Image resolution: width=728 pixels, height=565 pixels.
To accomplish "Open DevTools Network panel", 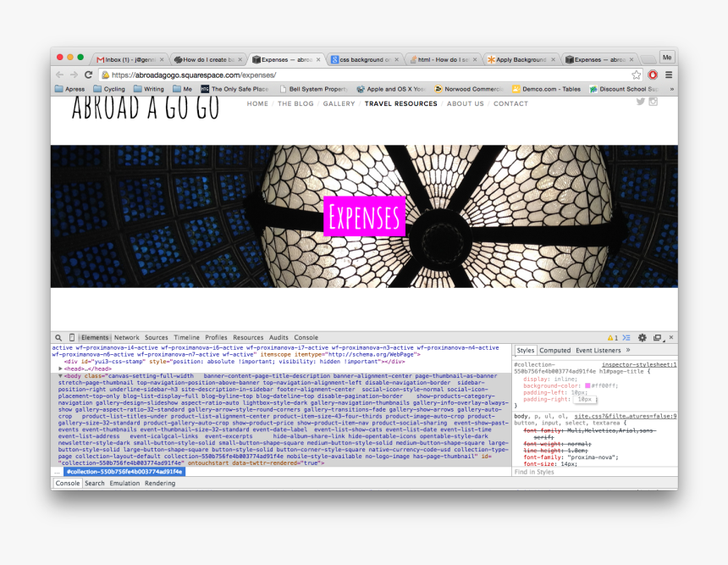I will click(126, 338).
